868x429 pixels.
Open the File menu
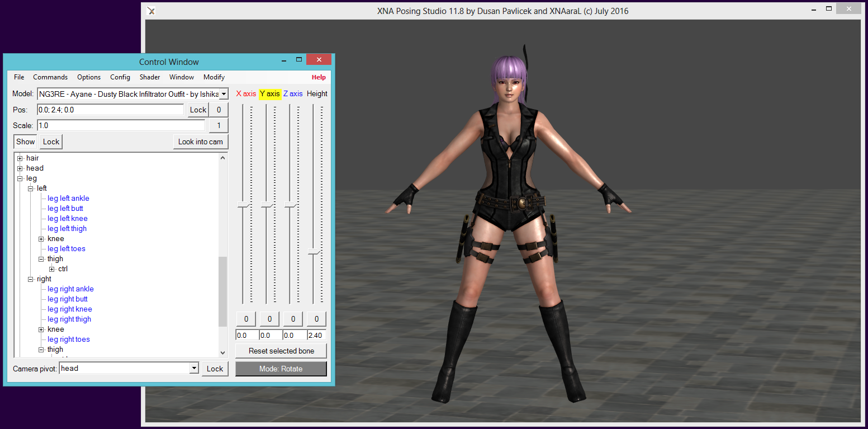click(x=19, y=77)
